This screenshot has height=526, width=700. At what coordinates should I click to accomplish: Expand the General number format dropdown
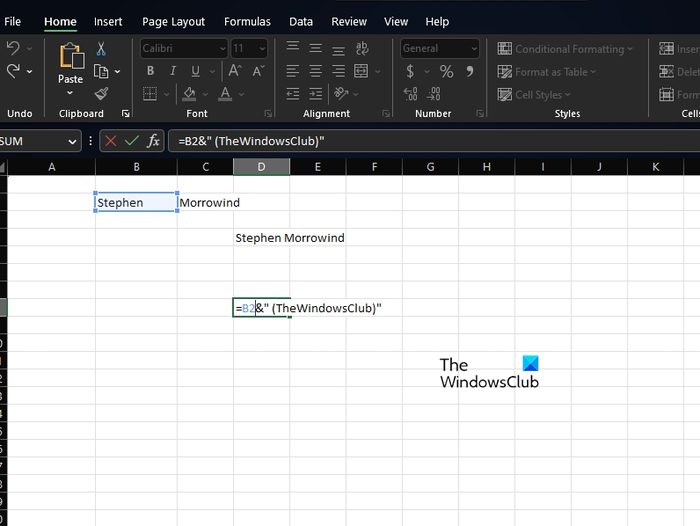473,48
